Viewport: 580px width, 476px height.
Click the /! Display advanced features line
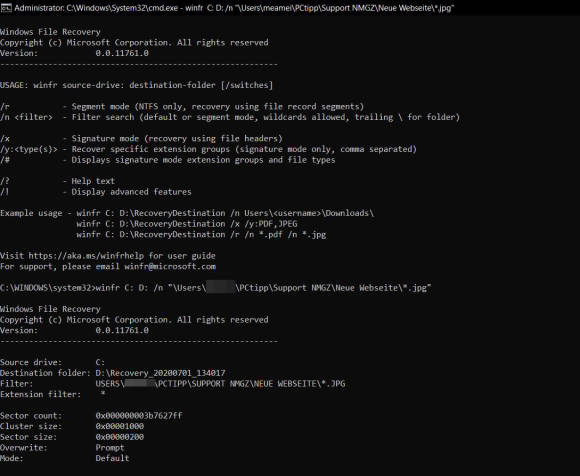[96, 192]
